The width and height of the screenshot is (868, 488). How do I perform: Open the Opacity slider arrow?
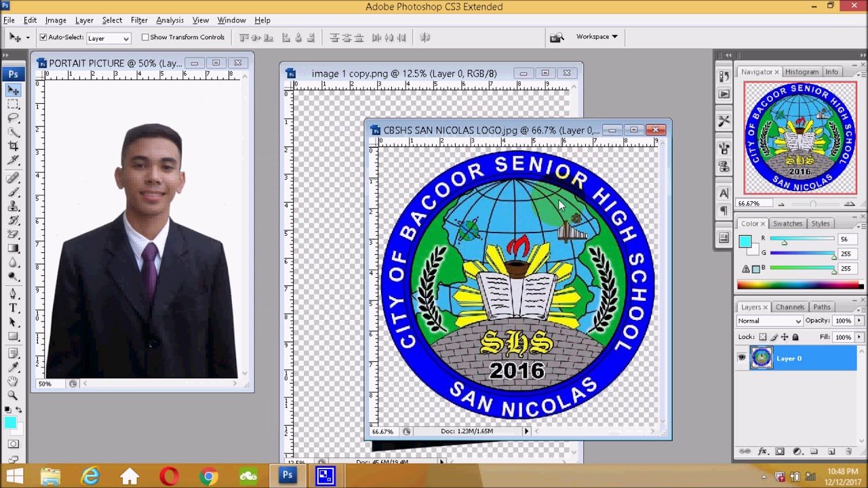pyautogui.click(x=859, y=321)
